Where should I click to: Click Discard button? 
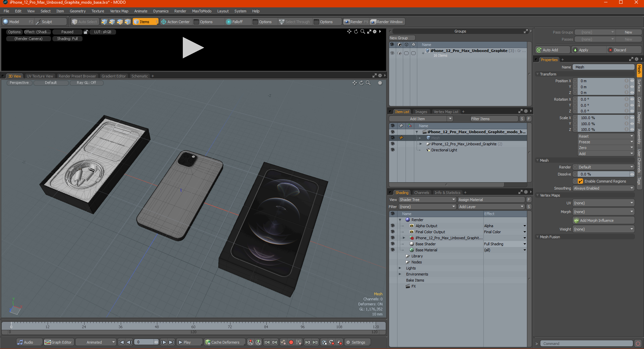pyautogui.click(x=625, y=50)
